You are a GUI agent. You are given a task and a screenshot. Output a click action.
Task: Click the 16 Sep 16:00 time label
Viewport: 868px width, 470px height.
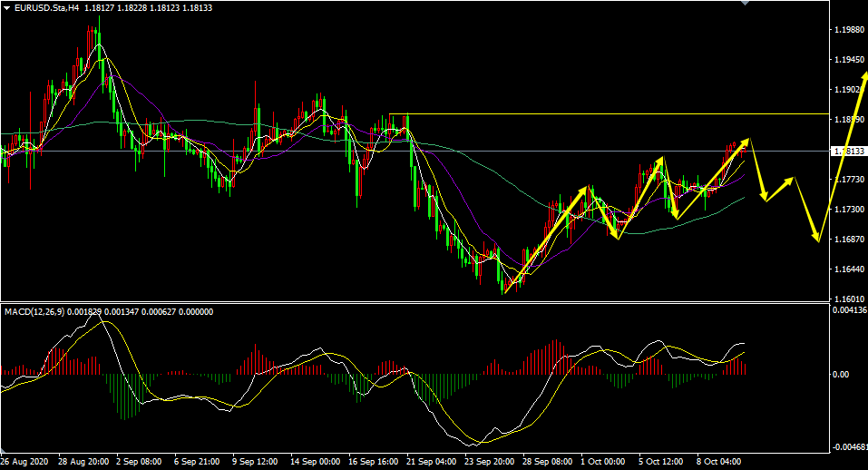(x=373, y=461)
